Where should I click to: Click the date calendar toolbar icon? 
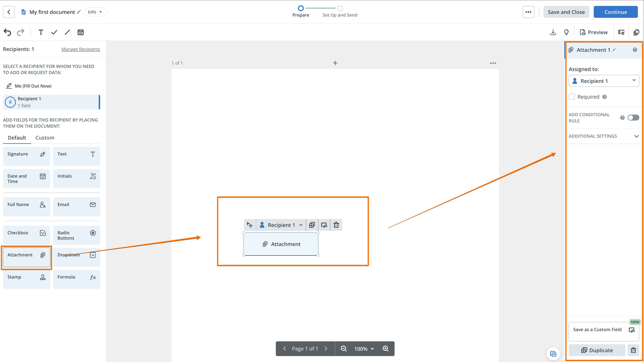(x=80, y=32)
